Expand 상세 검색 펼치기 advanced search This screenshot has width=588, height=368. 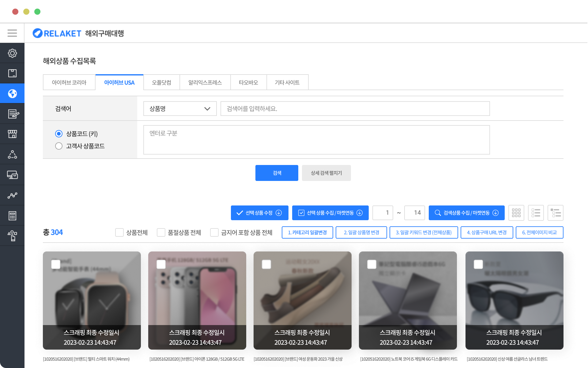326,173
